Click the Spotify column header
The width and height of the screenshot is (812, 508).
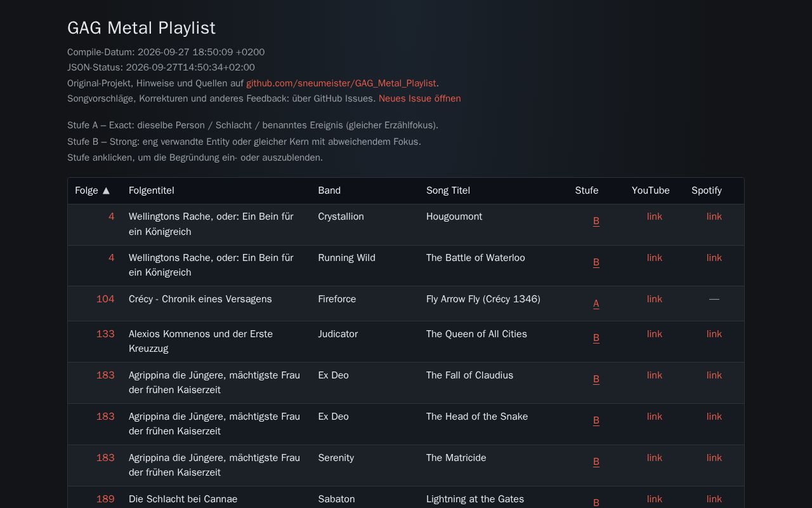pyautogui.click(x=707, y=190)
